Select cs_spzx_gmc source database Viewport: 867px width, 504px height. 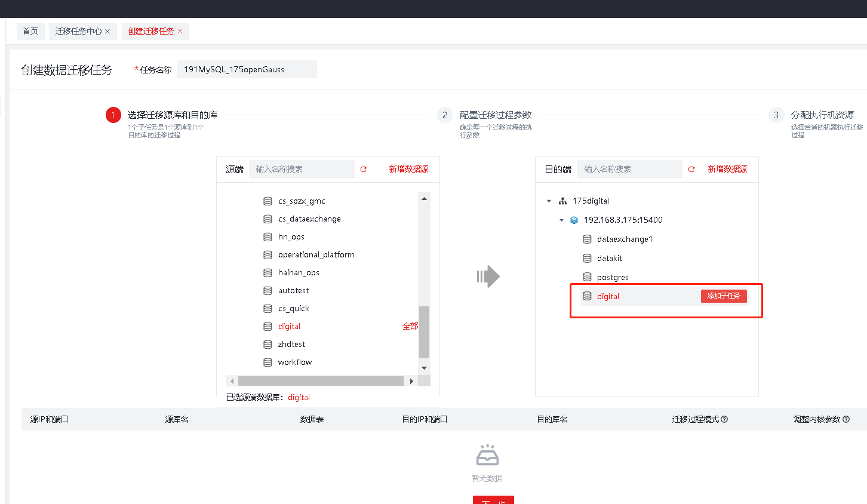302,201
